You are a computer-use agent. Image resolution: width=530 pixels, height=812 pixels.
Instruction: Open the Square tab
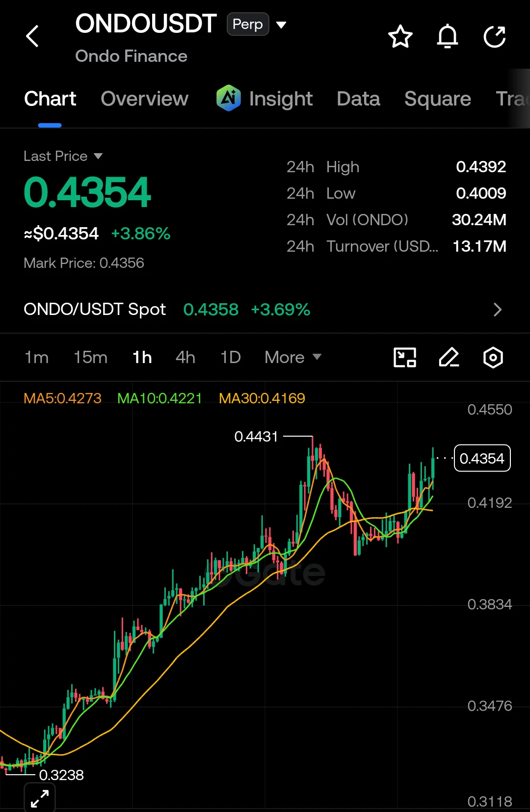click(438, 99)
